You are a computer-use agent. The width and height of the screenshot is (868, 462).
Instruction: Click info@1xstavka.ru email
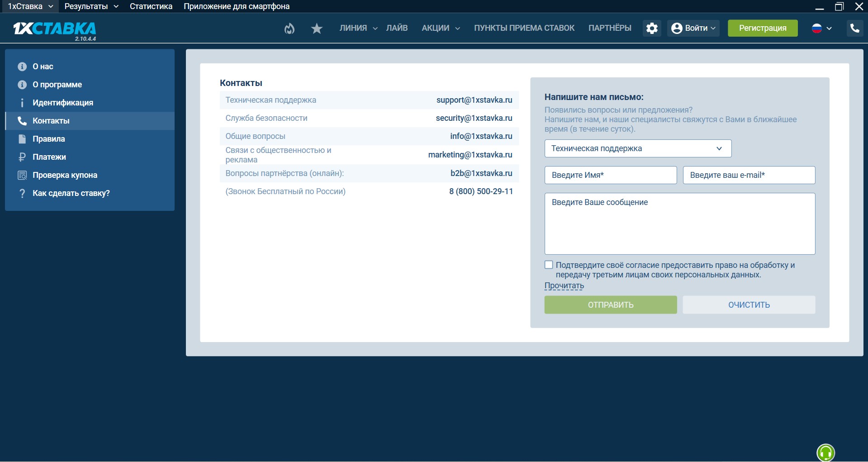[481, 136]
